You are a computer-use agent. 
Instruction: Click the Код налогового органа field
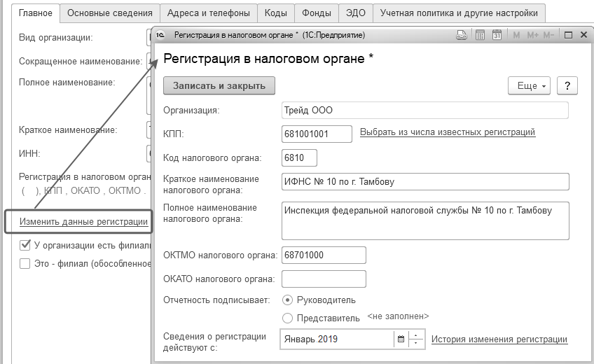point(299,157)
